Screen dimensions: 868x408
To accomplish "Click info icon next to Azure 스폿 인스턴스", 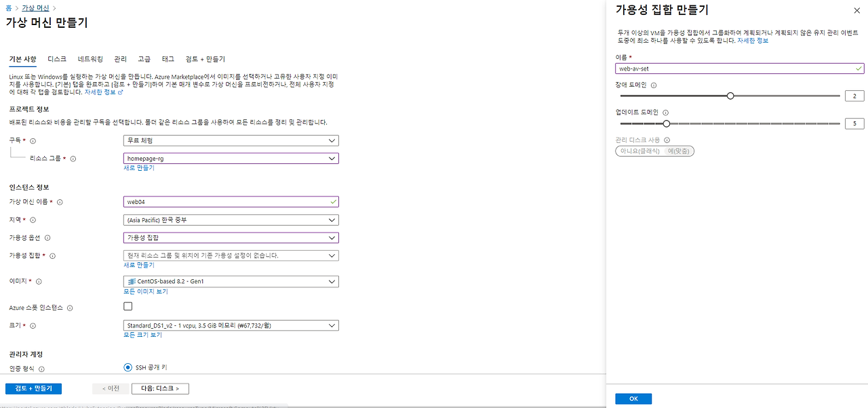I will coord(70,308).
